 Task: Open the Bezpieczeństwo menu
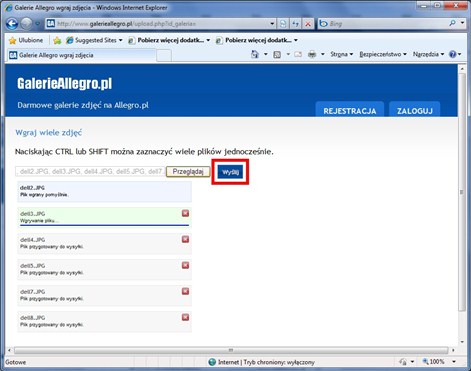[x=383, y=54]
